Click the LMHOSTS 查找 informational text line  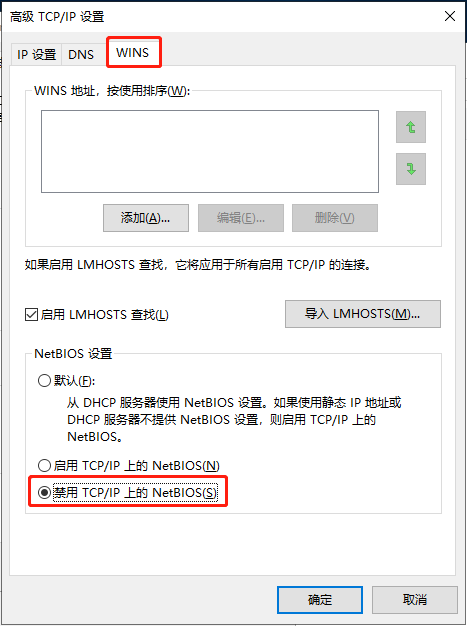(198, 265)
